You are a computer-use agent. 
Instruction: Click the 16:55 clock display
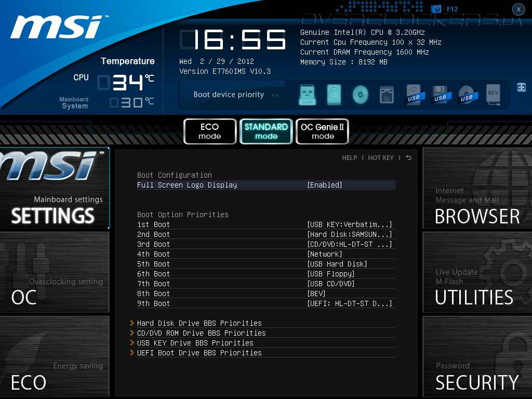click(233, 39)
